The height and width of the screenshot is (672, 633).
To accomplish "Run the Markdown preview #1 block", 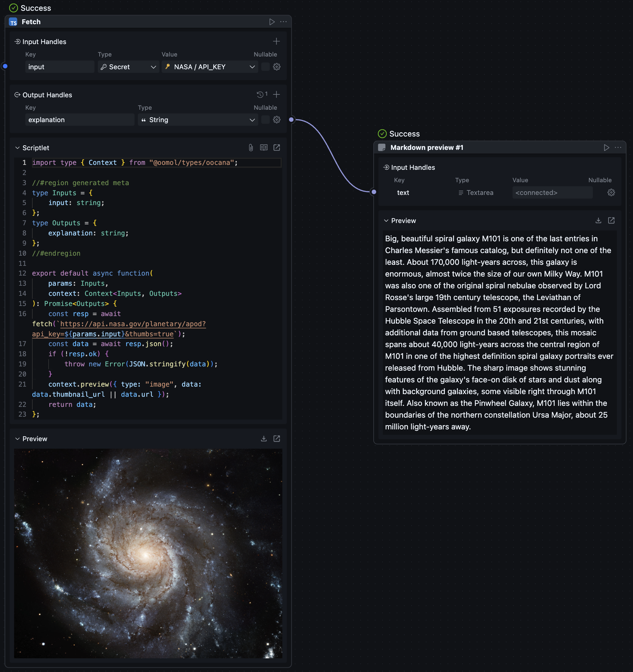I will tap(606, 148).
